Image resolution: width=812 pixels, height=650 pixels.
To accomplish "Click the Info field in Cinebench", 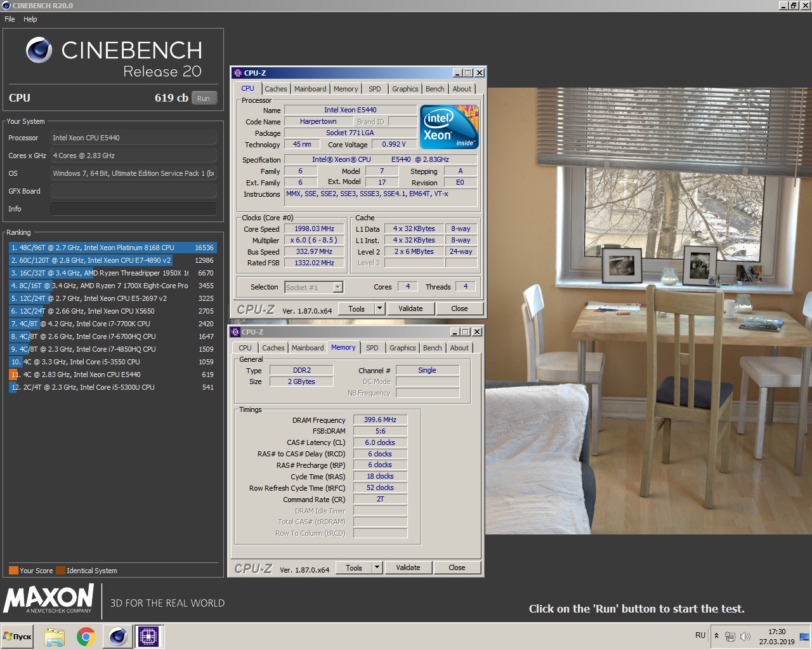I will (133, 209).
